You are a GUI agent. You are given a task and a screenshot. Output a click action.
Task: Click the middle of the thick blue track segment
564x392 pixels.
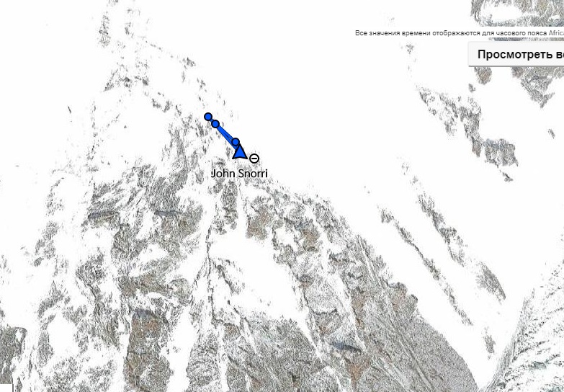coord(225,133)
